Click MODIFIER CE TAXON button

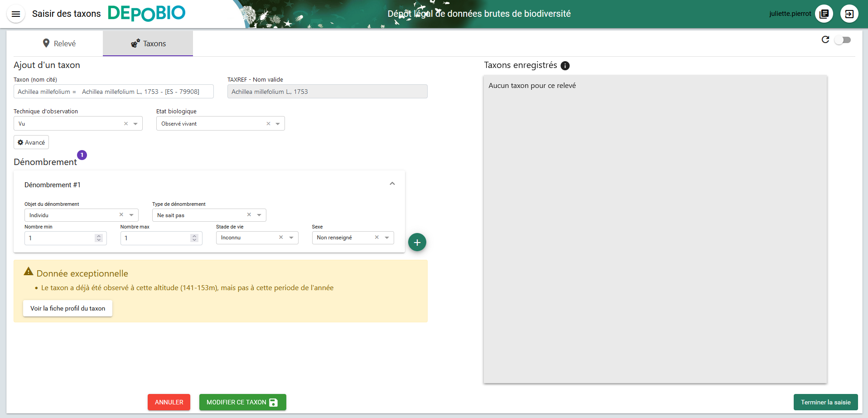243,402
